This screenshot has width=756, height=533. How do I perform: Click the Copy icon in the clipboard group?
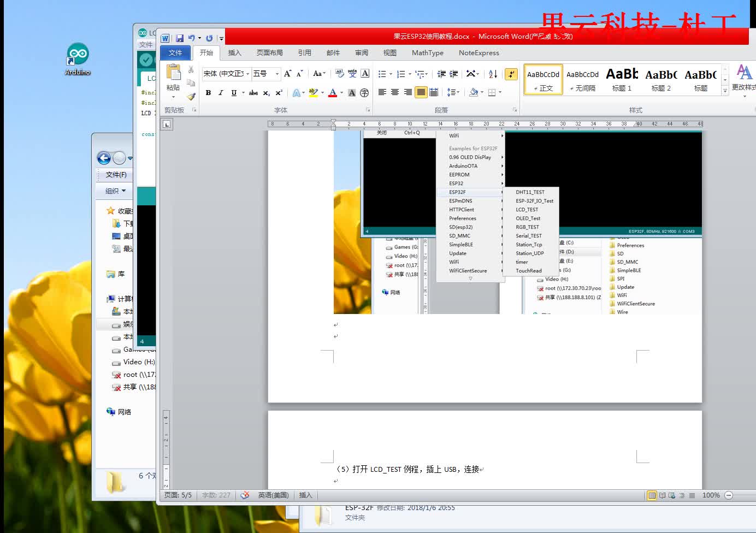pyautogui.click(x=191, y=82)
